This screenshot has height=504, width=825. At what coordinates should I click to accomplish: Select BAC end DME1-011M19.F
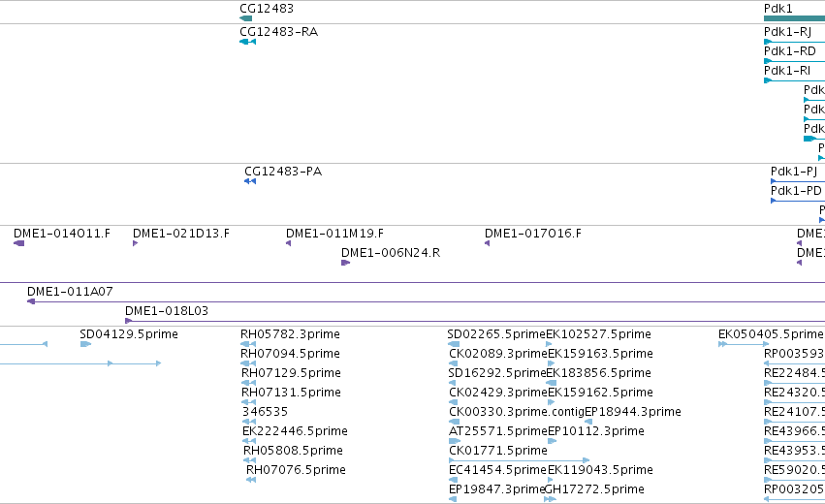(334, 234)
